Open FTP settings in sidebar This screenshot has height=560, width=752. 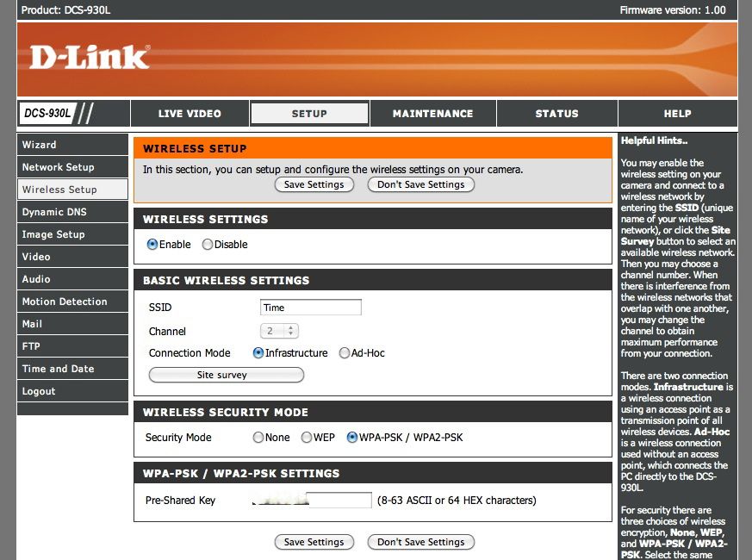[x=72, y=346]
